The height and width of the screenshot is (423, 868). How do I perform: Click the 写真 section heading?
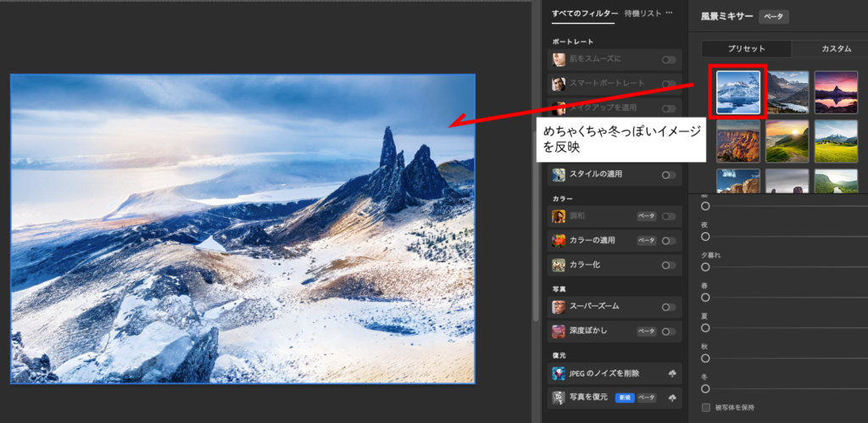coord(559,289)
